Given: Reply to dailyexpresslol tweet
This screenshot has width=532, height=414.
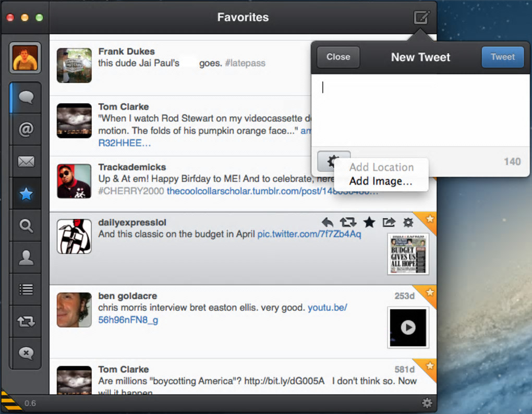Looking at the screenshot, I should pos(328,223).
